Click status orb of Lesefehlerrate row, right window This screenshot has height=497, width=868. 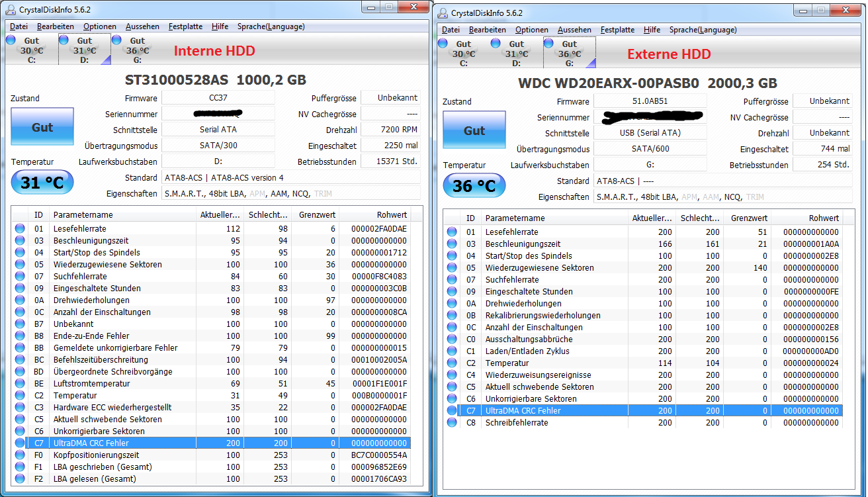452,232
